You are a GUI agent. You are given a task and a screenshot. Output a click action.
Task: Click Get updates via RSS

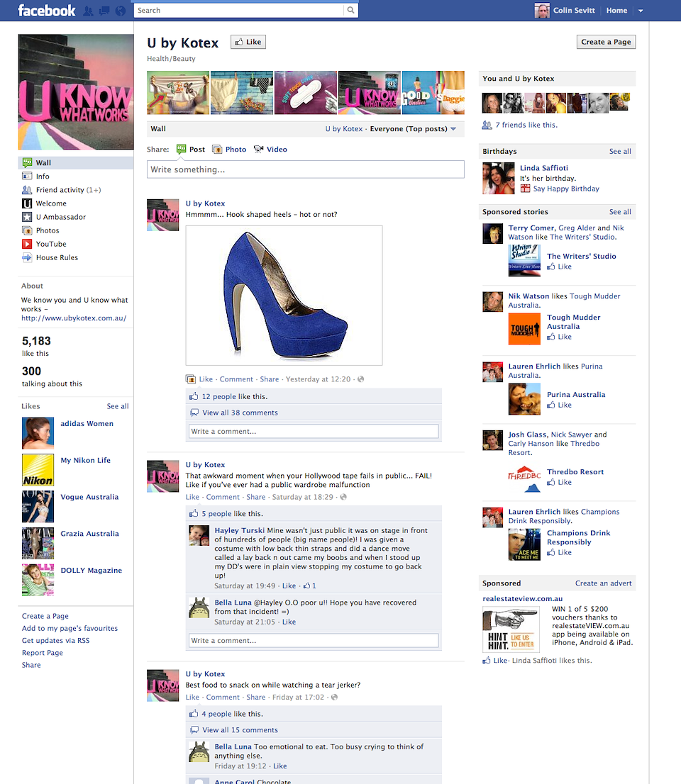(x=55, y=641)
